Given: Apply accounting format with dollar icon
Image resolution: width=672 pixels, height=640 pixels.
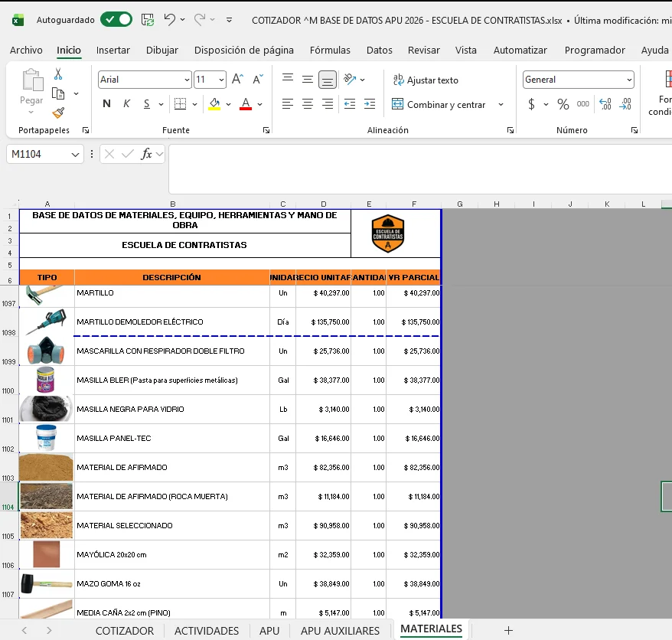Looking at the screenshot, I should click(x=531, y=104).
